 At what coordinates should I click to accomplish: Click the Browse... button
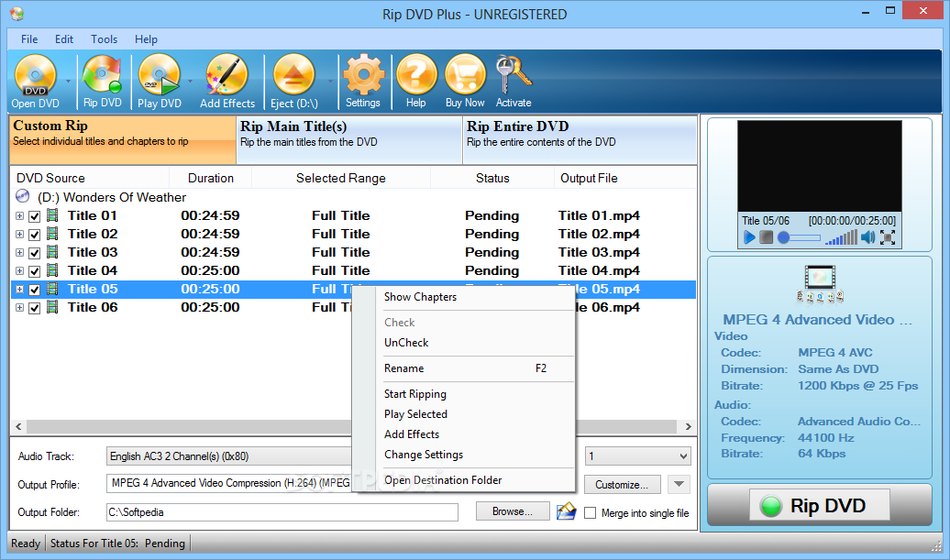pos(513,511)
